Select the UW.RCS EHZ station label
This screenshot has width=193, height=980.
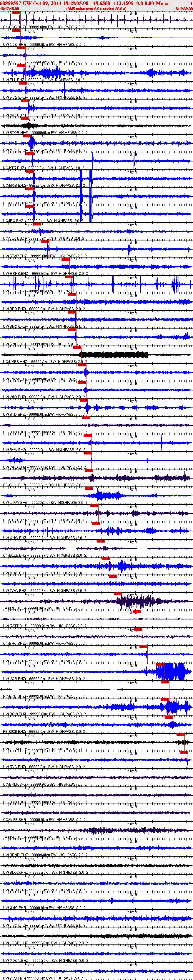(44, 98)
